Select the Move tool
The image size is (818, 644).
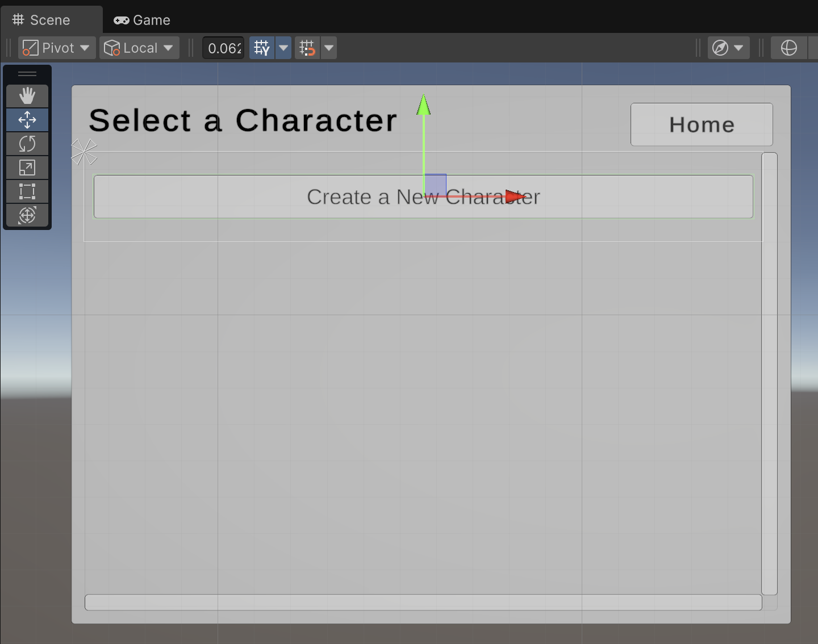pyautogui.click(x=27, y=120)
